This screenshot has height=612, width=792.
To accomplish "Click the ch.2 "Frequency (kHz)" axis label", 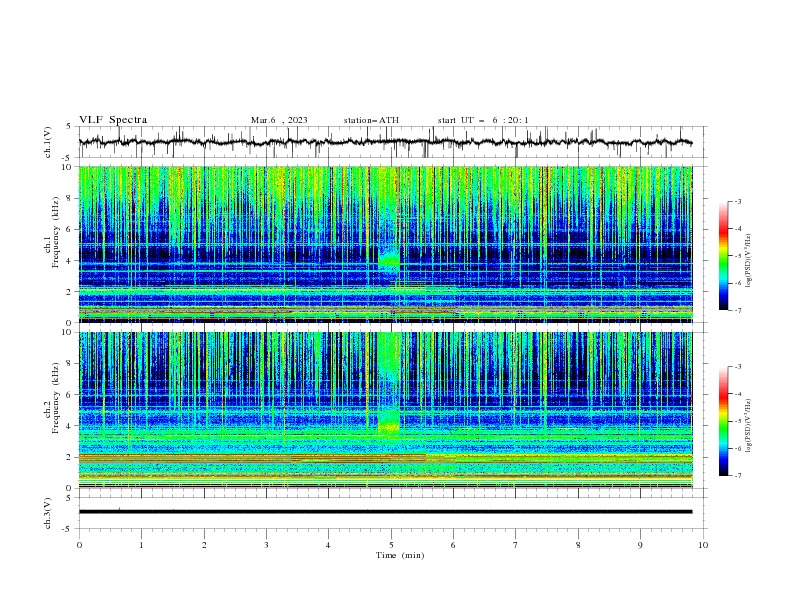I will click(55, 398).
